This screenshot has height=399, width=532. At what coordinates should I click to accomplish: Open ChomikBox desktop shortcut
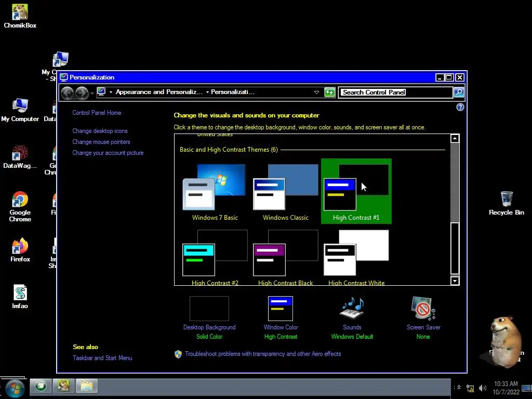[x=20, y=16]
